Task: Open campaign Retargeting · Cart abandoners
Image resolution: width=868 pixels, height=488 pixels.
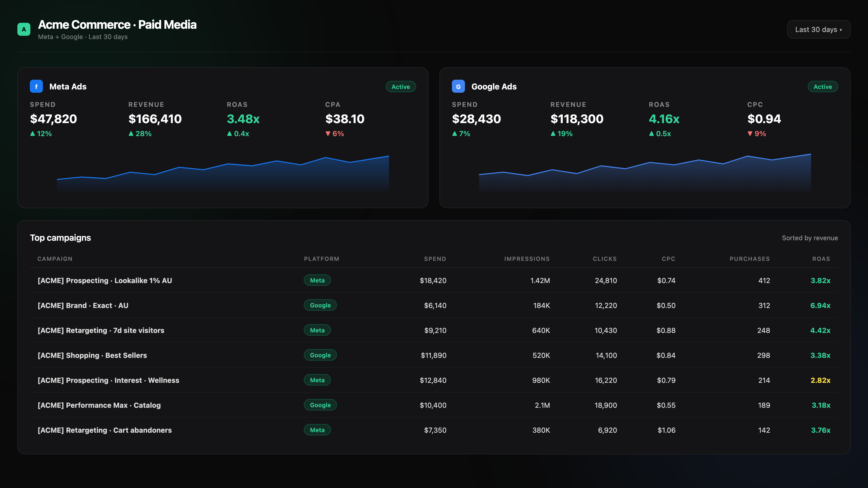Action: tap(104, 430)
